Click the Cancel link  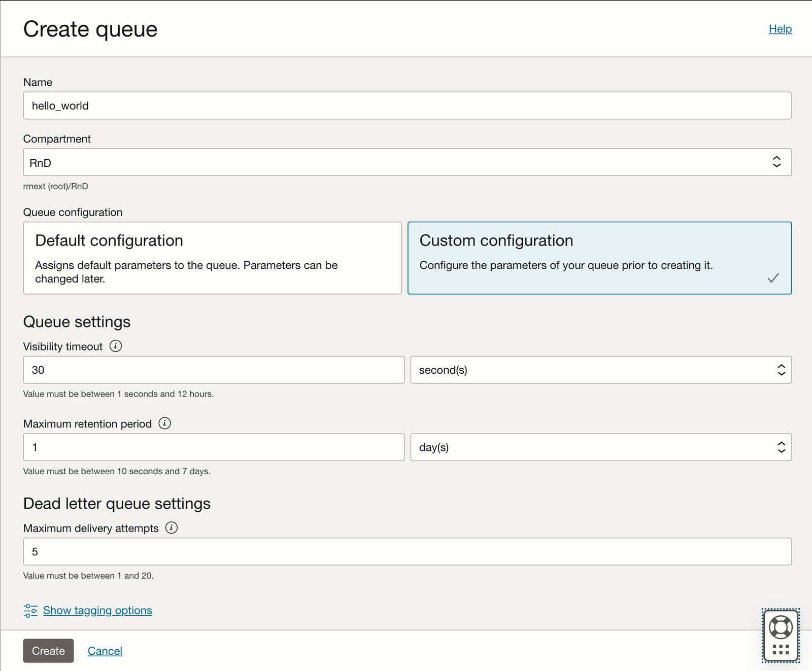tap(105, 651)
